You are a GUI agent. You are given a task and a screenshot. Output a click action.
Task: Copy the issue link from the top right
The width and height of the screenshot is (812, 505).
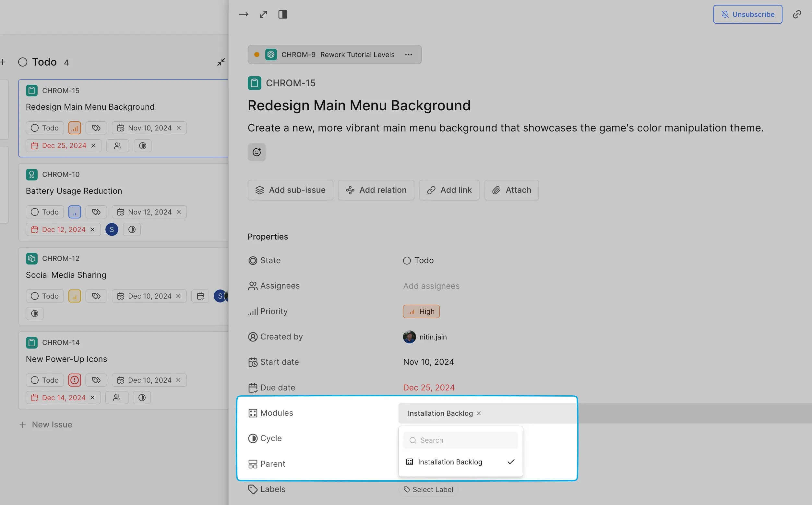click(797, 14)
